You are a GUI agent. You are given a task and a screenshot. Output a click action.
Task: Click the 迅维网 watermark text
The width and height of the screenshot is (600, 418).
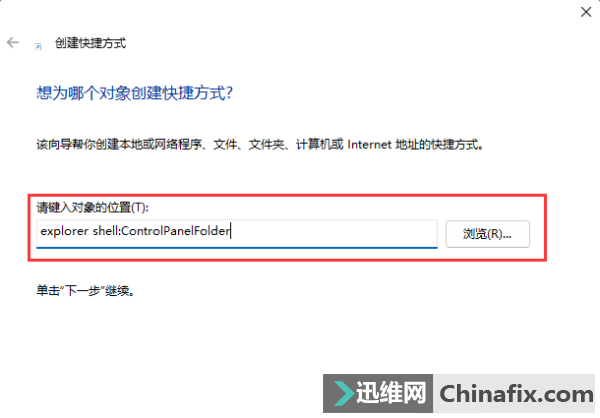(x=391, y=393)
